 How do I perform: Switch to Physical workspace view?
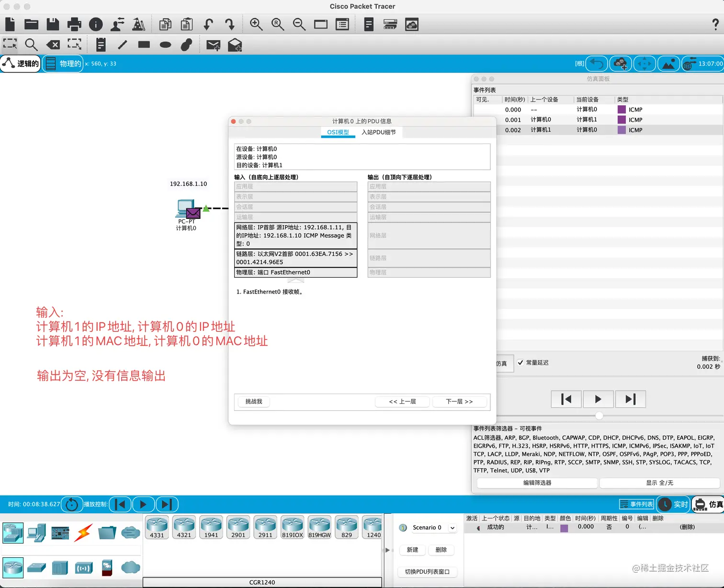pos(63,63)
